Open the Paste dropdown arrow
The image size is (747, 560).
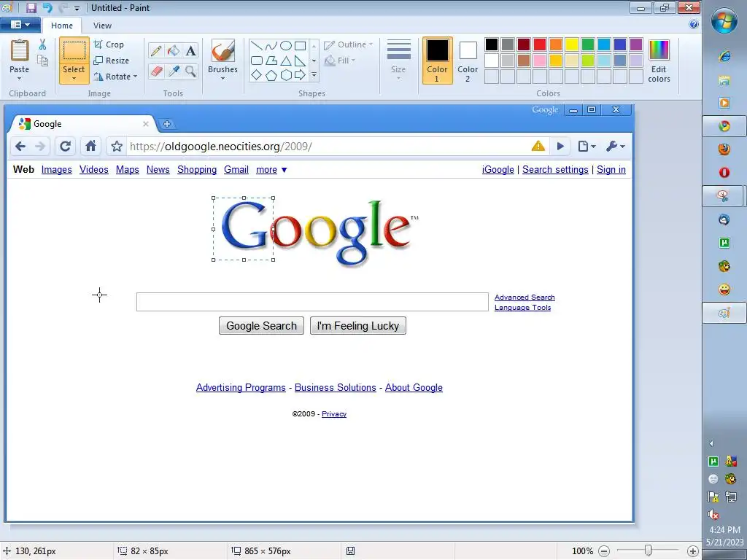coord(19,78)
